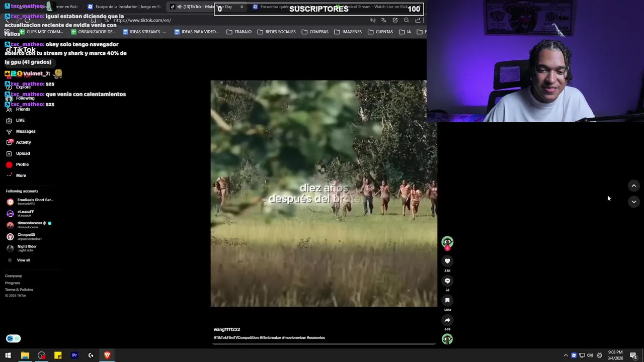Image resolution: width=644 pixels, height=362 pixels.
Task: Open the Windows notification center
Action: (x=633, y=355)
